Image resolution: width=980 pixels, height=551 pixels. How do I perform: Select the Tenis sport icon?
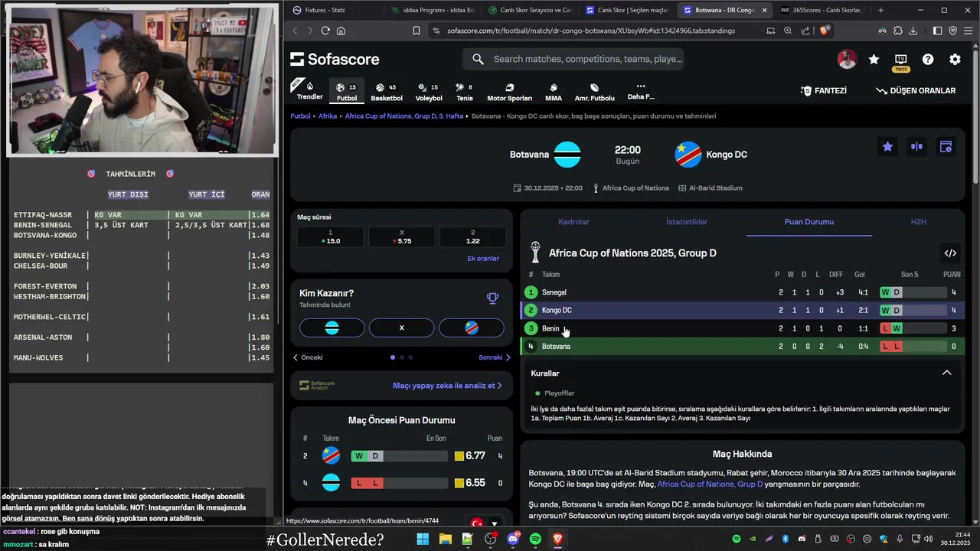[x=464, y=92]
